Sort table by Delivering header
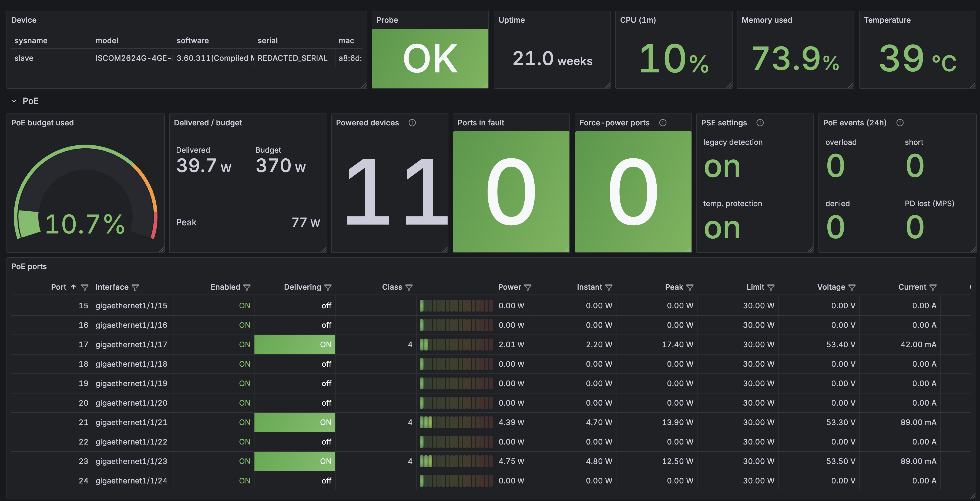This screenshot has width=980, height=501. [x=303, y=287]
